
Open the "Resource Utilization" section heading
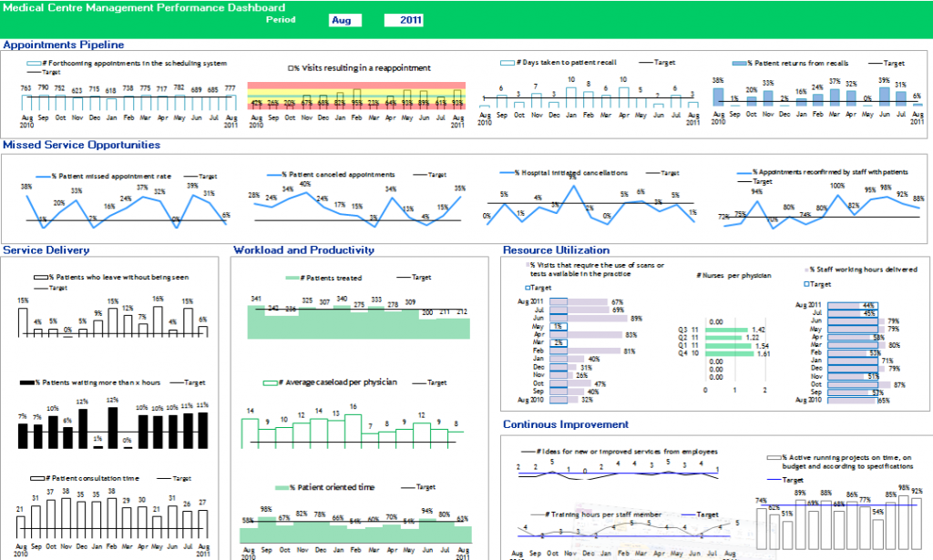point(556,250)
